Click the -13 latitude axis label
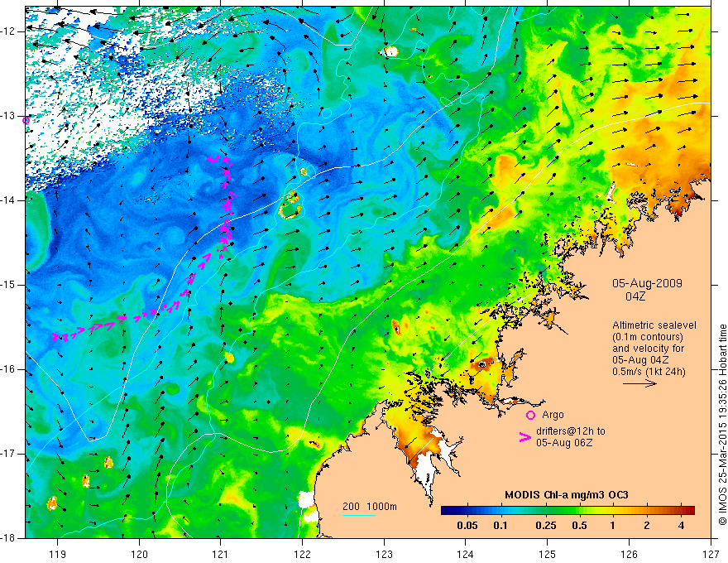728x563 pixels. coord(8,116)
